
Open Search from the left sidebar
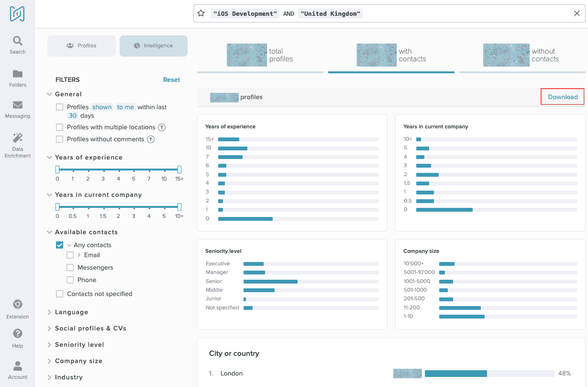(x=18, y=45)
